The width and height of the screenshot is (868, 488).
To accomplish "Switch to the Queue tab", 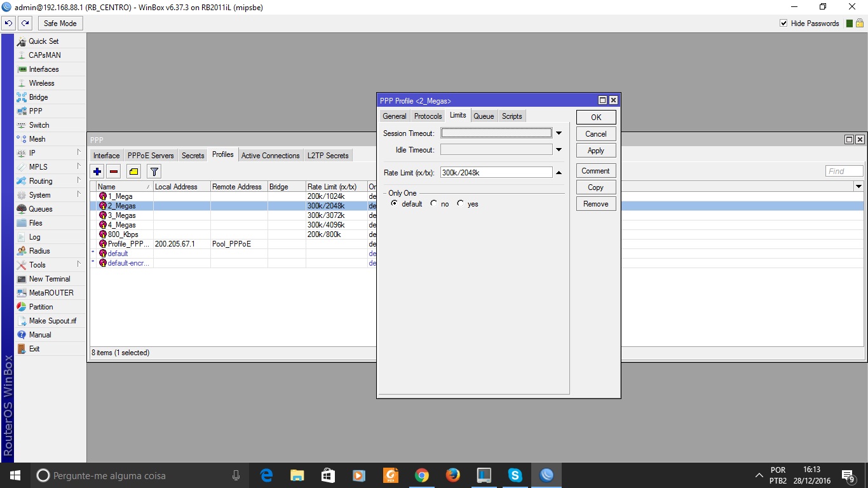I will point(484,116).
